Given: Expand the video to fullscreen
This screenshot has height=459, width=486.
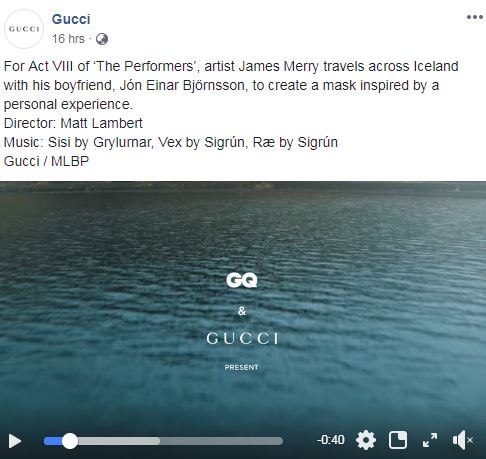Looking at the screenshot, I should pyautogui.click(x=430, y=440).
